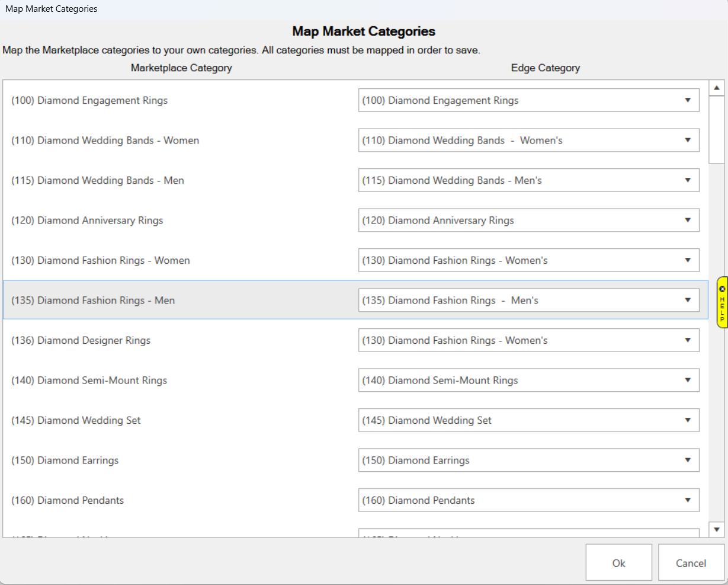Open the Diamond Fashion Rings Men's dropdown
Screen dimensions: 728x585
pyautogui.click(x=688, y=300)
